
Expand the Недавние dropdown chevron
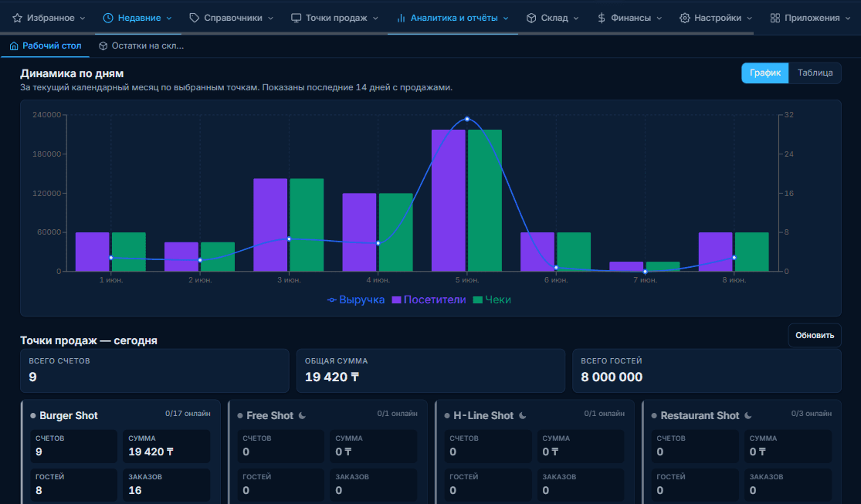point(169,18)
